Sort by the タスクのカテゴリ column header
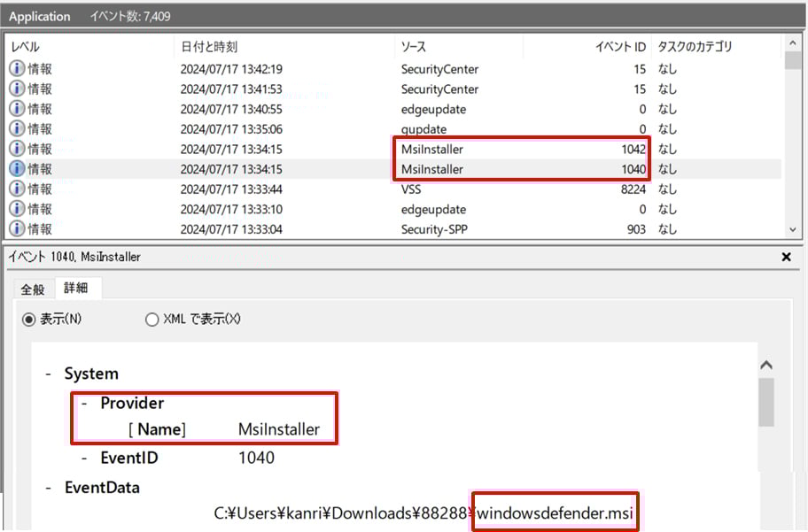The image size is (808, 532). click(x=716, y=47)
